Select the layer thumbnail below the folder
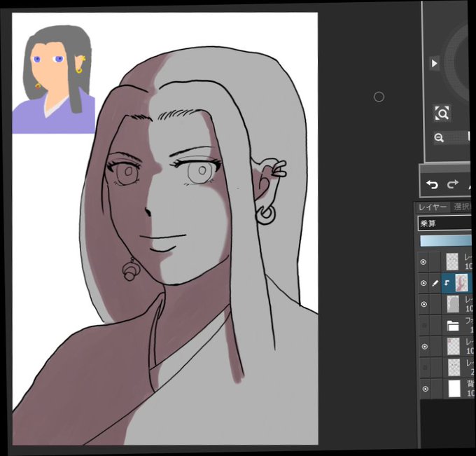 tap(454, 347)
